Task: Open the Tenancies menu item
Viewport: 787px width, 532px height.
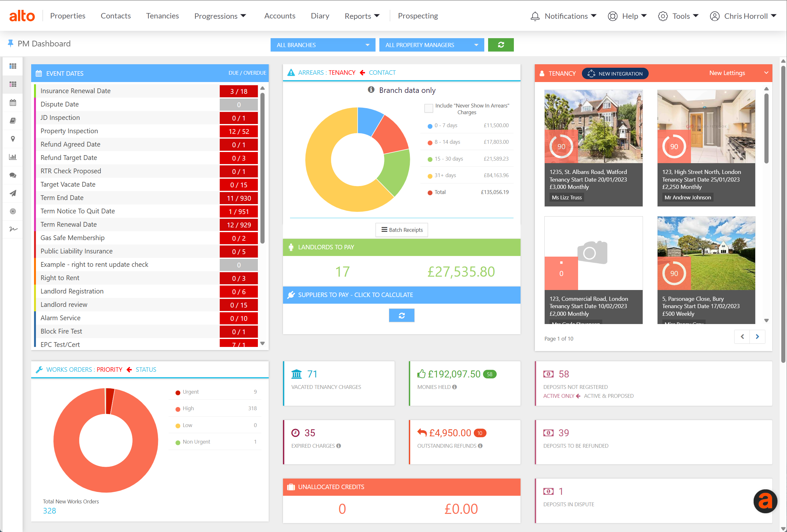Action: [162, 16]
